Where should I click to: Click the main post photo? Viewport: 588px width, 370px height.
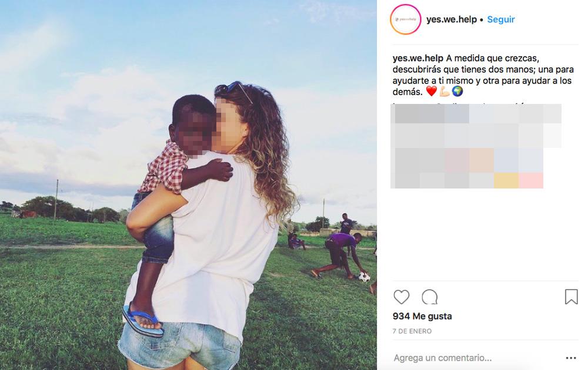tap(188, 185)
